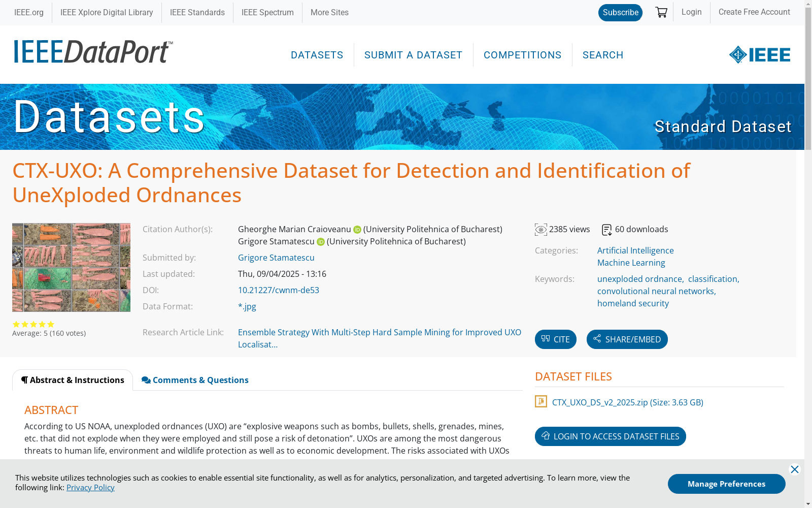The width and height of the screenshot is (812, 508).
Task: Open Submit a Dataset page
Action: tap(414, 55)
